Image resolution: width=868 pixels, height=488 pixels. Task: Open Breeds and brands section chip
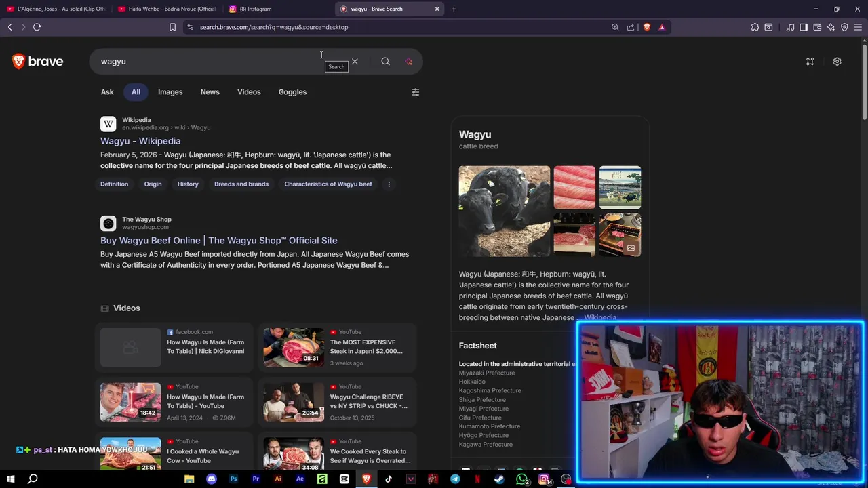point(241,184)
